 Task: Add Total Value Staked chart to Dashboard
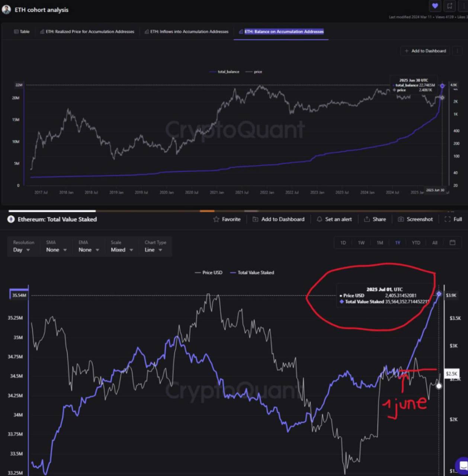click(x=278, y=219)
